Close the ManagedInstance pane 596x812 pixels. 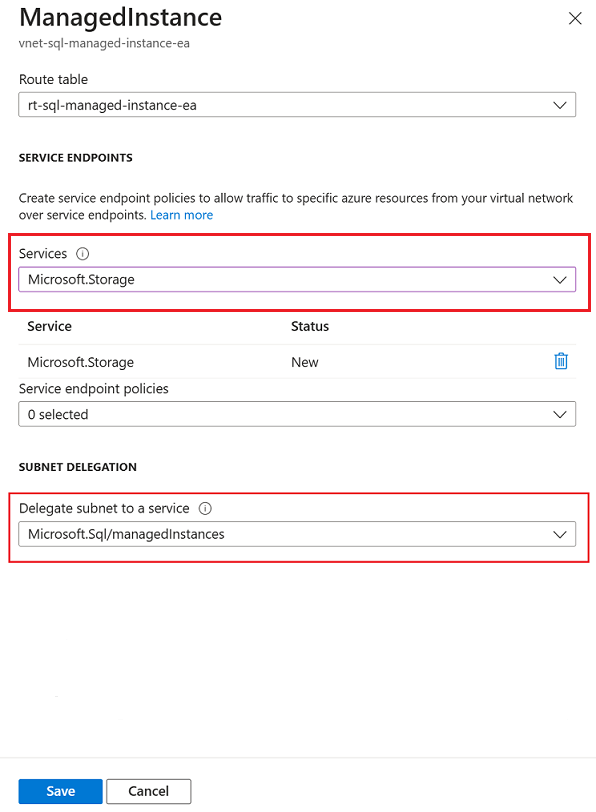[575, 18]
